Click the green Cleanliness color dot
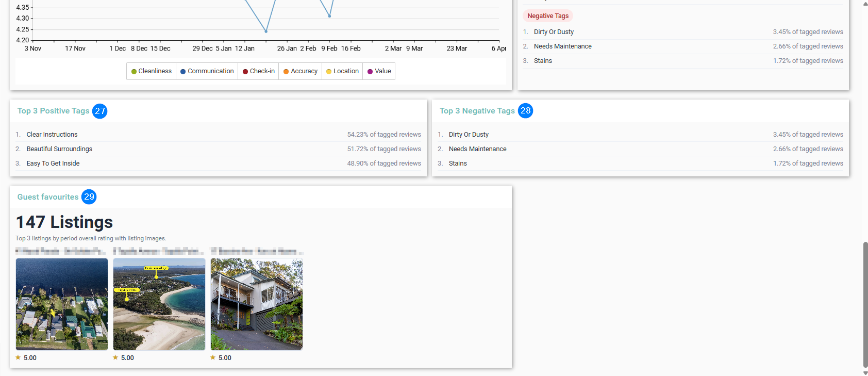This screenshot has width=868, height=376. point(134,72)
